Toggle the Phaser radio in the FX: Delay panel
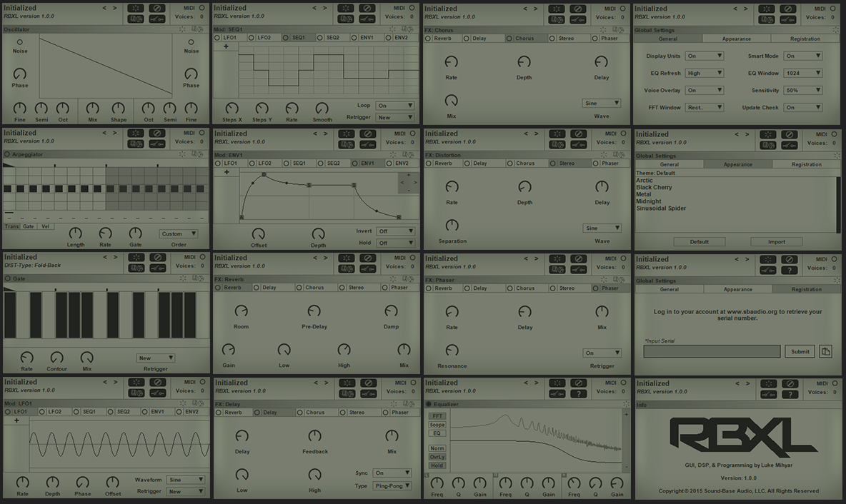The height and width of the screenshot is (504, 846). [x=385, y=413]
